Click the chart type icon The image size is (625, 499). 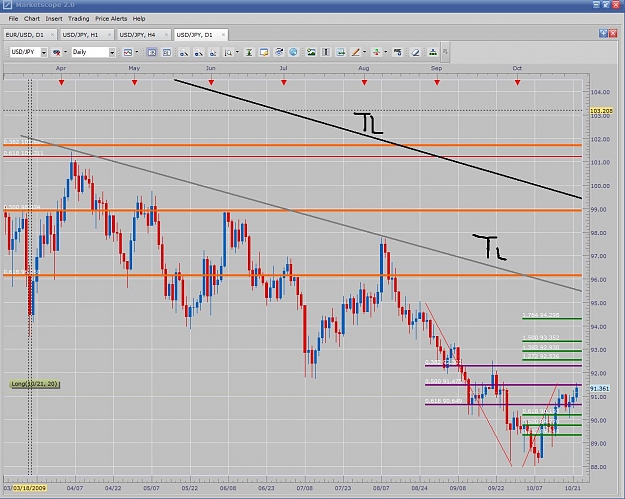pos(128,52)
